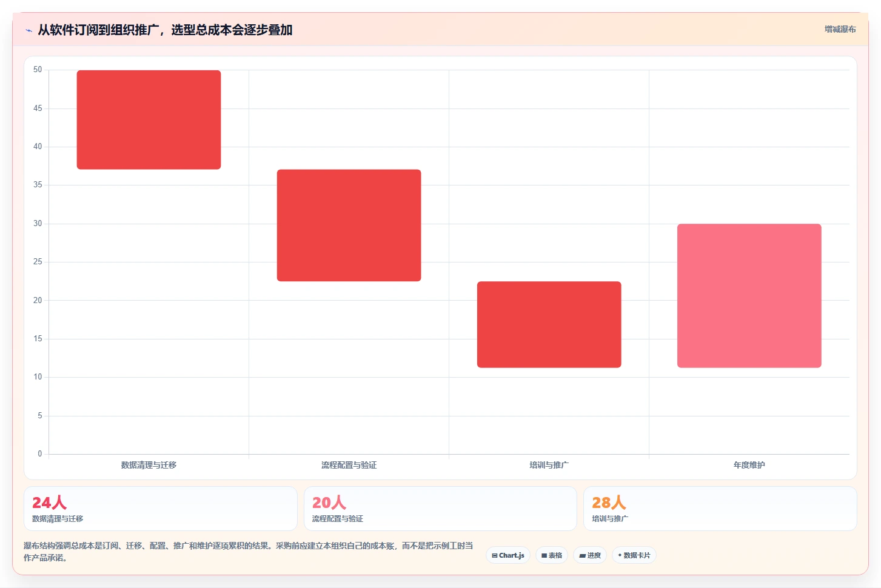Click the red bar for 流程配置与验证

(x=349, y=225)
